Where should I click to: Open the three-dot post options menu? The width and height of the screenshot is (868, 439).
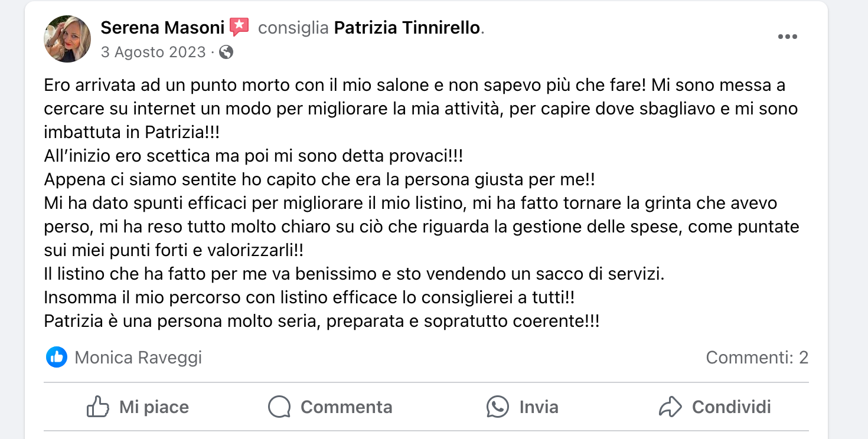pyautogui.click(x=787, y=37)
